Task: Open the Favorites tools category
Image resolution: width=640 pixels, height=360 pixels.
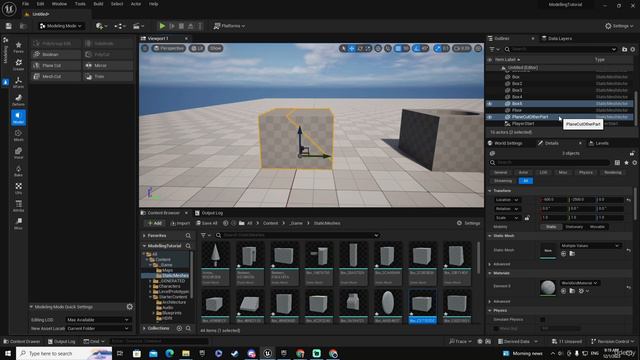Action: point(18,47)
